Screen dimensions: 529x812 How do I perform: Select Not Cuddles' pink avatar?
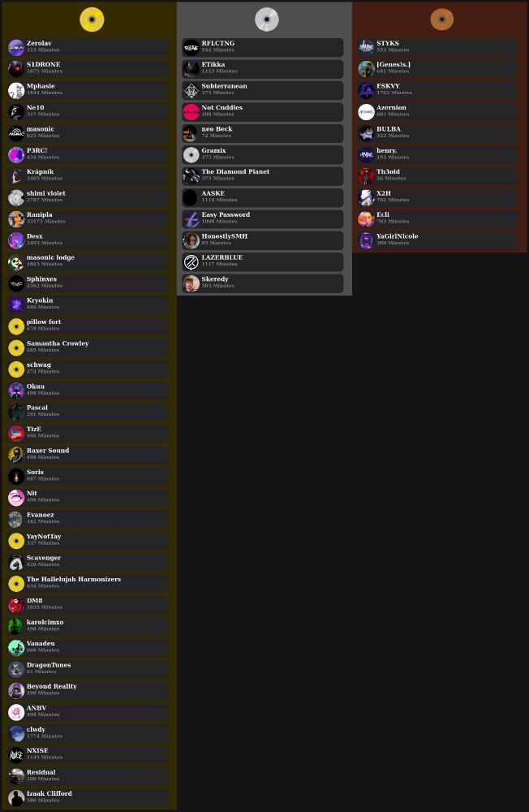click(191, 112)
